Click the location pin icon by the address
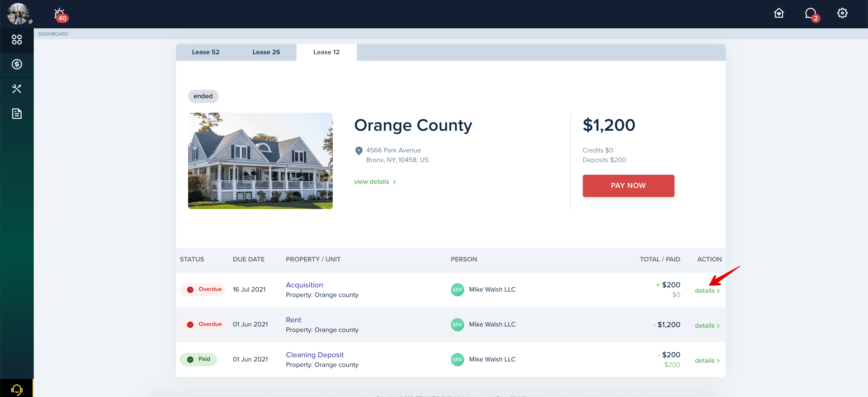 click(x=359, y=151)
